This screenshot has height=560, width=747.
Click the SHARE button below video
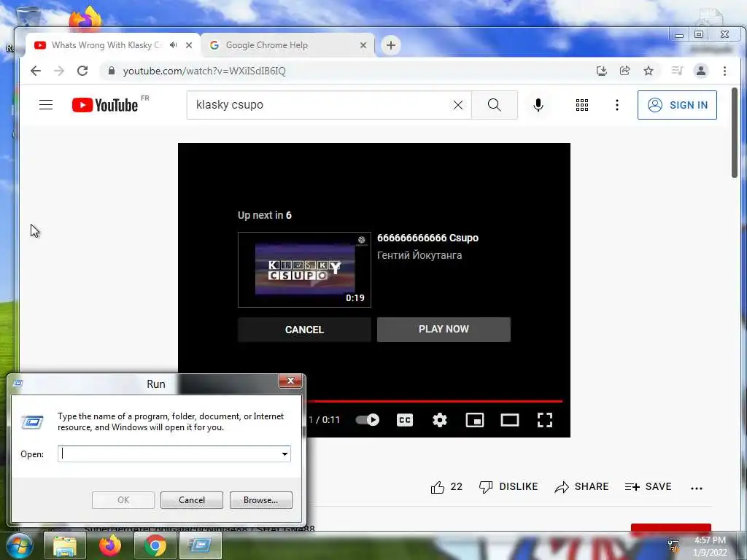click(x=581, y=486)
